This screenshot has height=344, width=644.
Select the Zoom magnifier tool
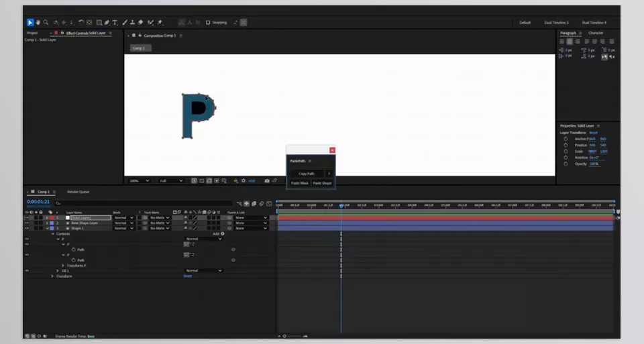[46, 23]
